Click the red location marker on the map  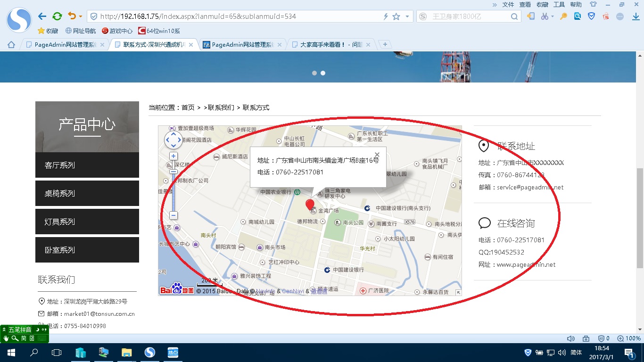tap(310, 204)
